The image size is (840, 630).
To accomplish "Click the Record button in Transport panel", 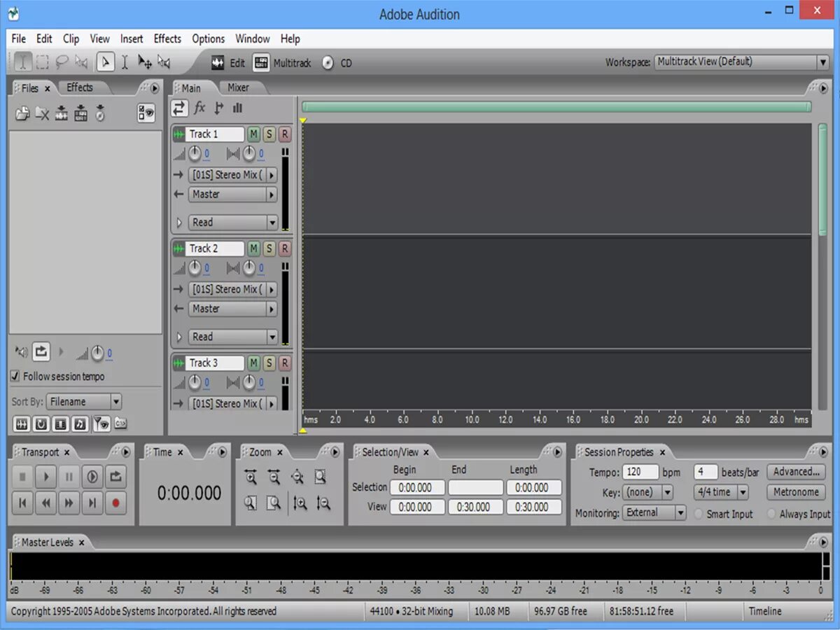I will (x=115, y=501).
